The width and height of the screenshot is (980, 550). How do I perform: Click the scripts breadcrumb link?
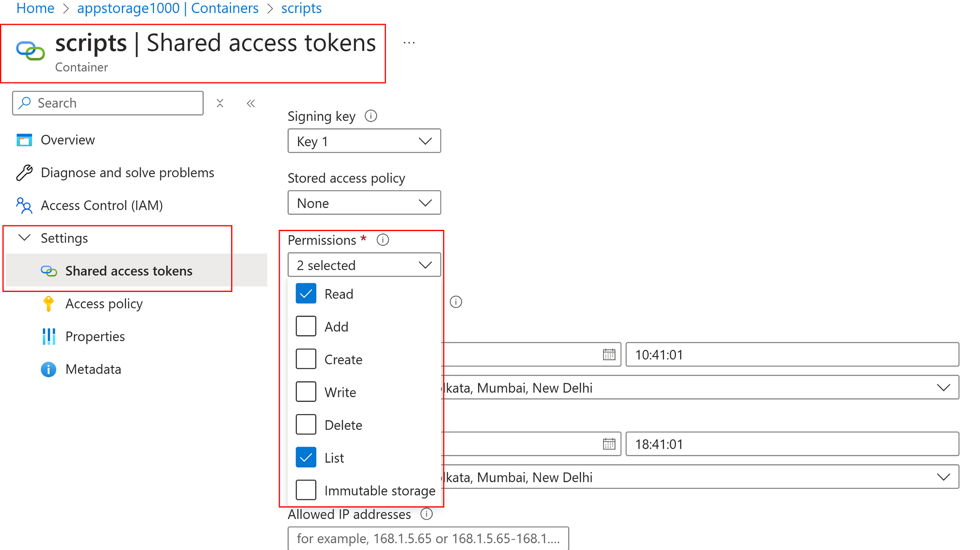[301, 8]
